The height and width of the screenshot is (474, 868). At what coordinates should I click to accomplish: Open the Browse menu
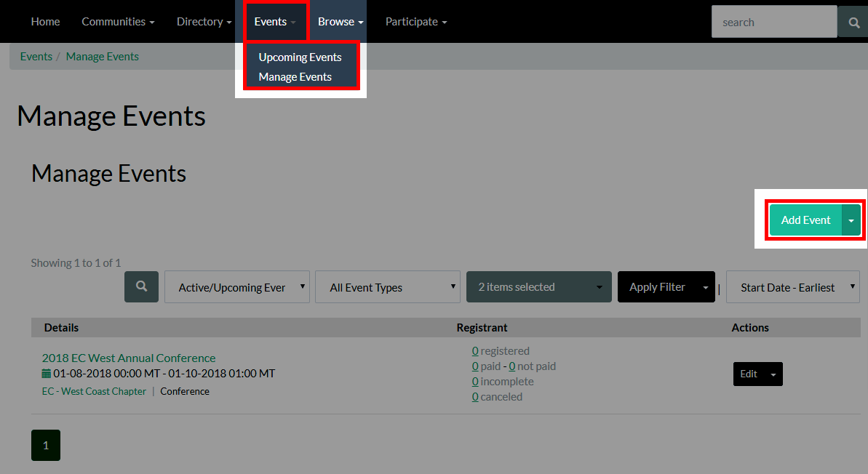tap(341, 22)
